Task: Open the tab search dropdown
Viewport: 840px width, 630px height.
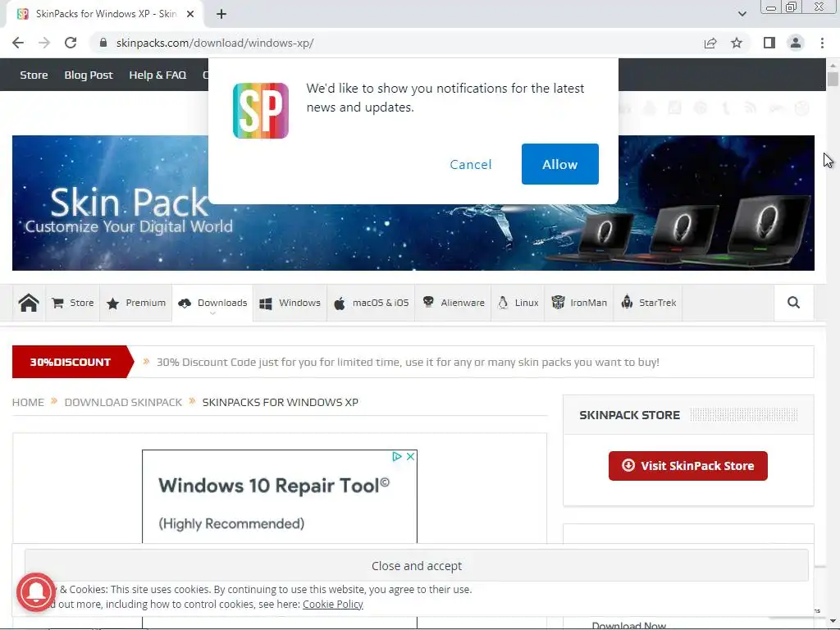Action: tap(742, 14)
